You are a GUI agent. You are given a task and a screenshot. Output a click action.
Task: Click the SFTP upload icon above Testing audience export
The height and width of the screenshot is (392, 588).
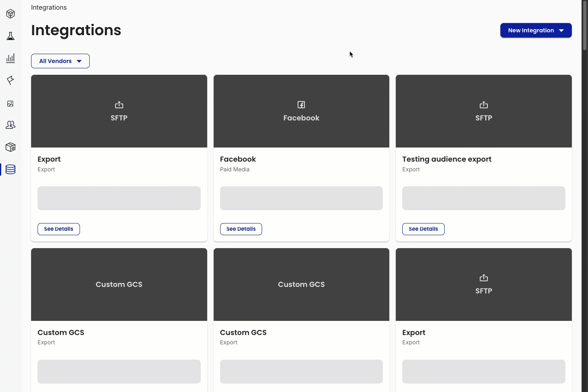484,105
